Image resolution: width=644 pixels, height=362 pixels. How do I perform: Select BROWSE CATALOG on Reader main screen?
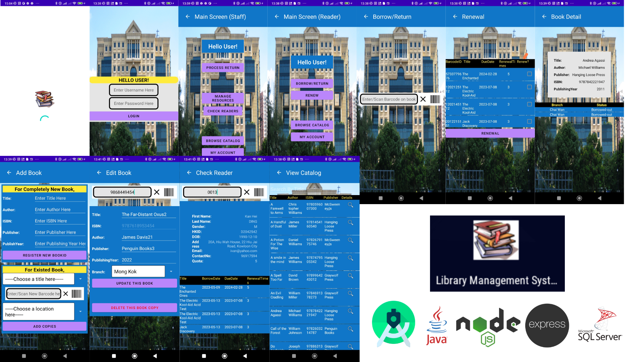click(x=312, y=125)
